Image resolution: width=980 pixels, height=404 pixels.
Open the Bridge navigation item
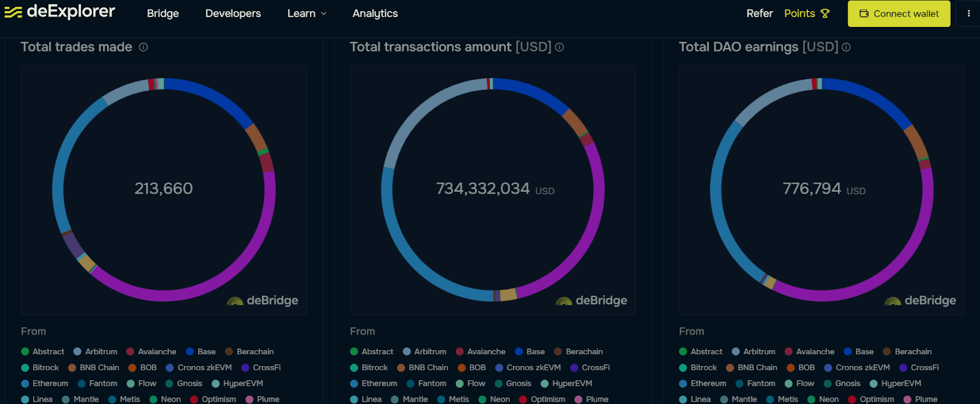point(163,13)
